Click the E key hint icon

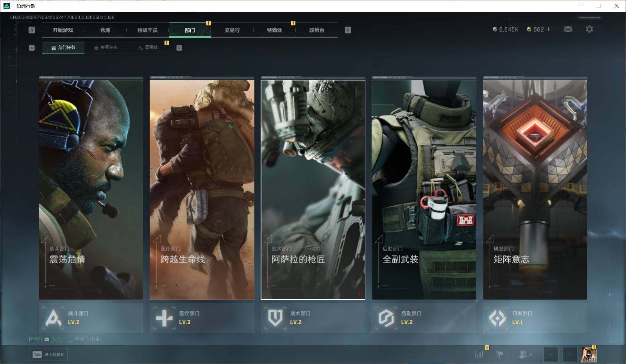coord(348,30)
